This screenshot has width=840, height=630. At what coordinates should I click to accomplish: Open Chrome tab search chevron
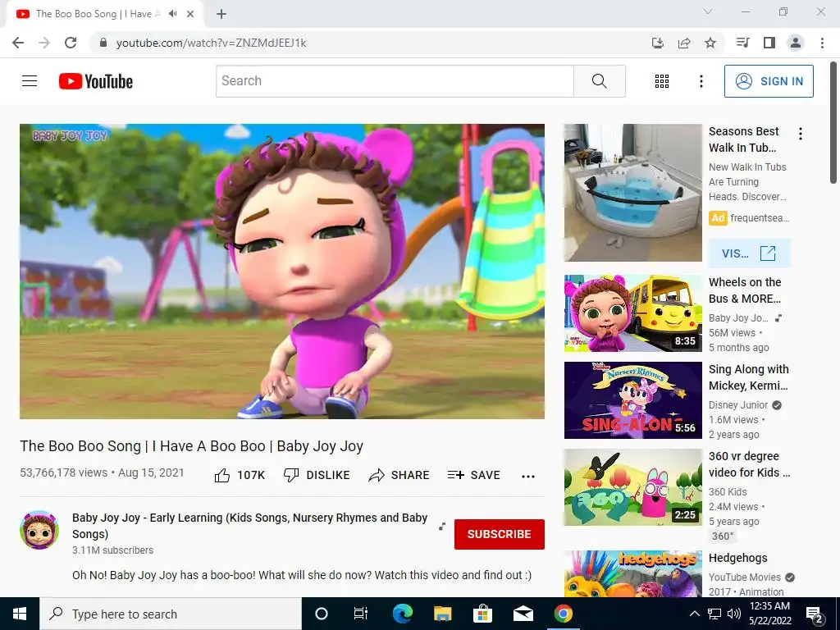point(708,11)
